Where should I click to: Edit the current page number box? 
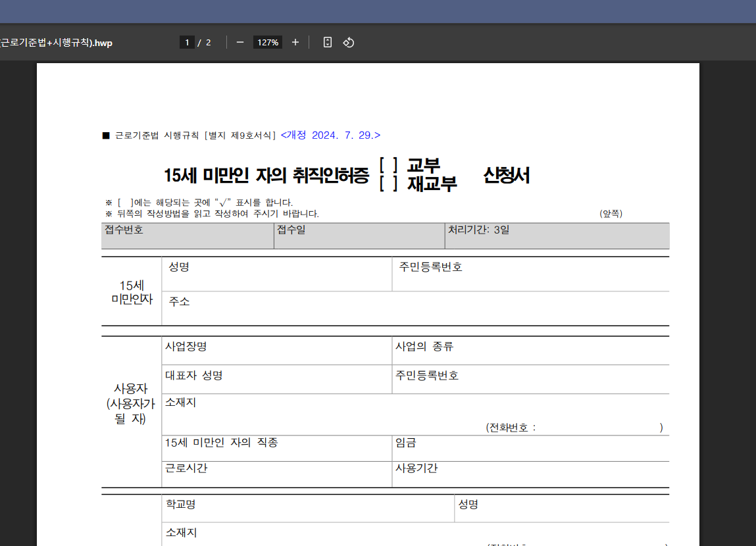click(187, 41)
